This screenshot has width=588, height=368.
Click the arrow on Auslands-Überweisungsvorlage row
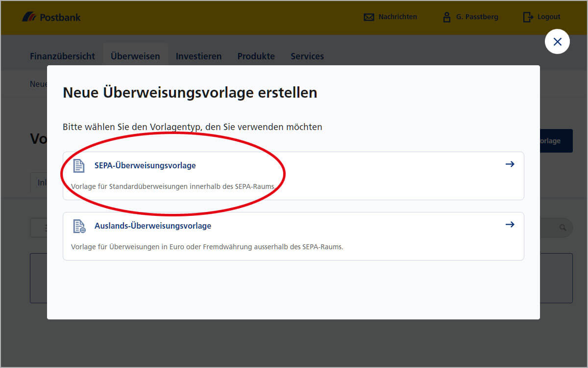click(510, 224)
